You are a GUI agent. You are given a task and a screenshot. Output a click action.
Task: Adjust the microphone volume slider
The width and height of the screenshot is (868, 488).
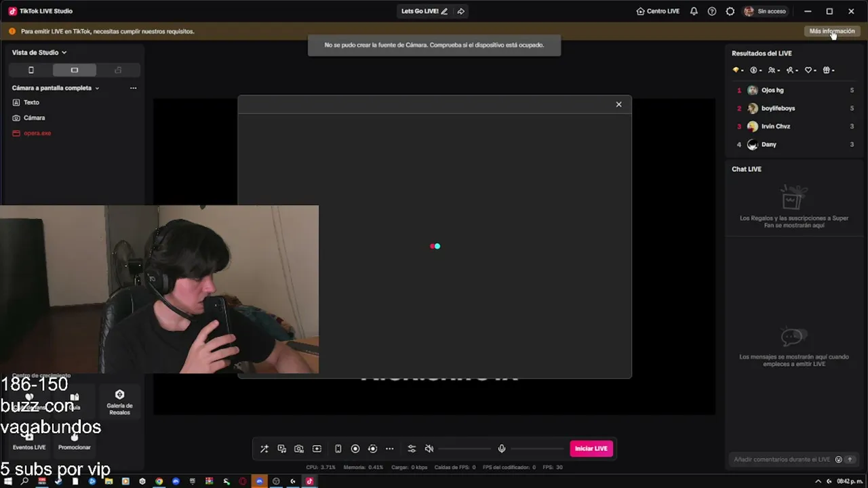(538, 449)
